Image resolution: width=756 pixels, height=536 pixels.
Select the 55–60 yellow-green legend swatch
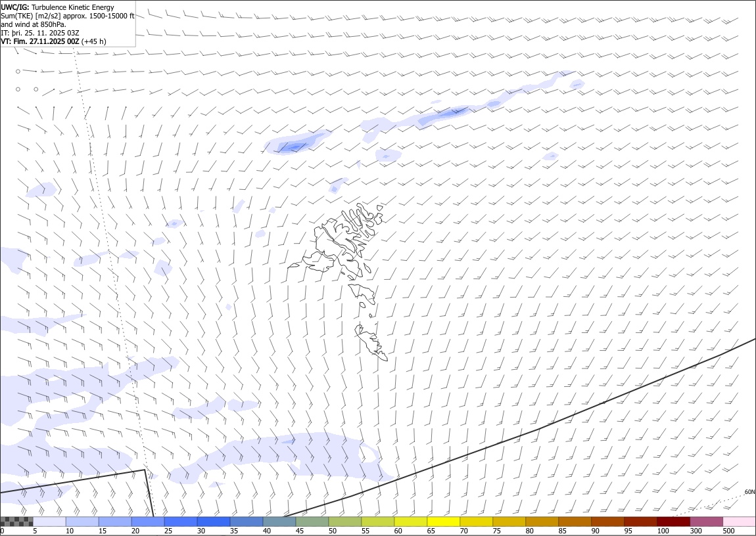377,522
